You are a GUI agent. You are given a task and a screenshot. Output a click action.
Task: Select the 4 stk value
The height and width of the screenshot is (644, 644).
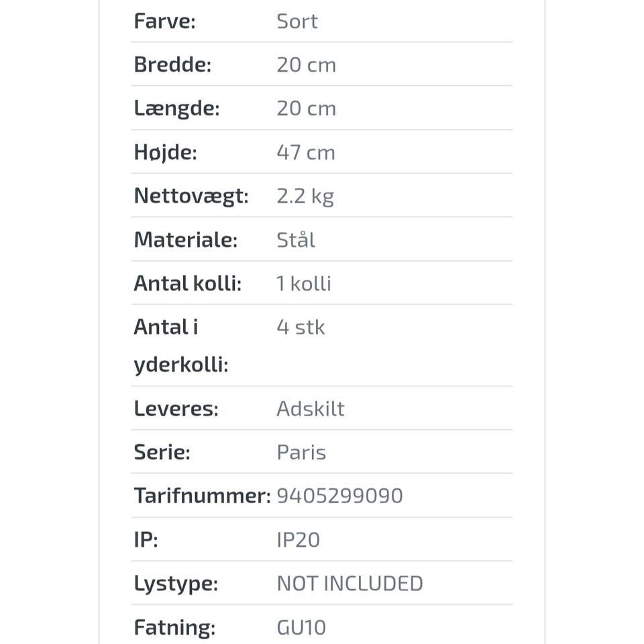click(x=301, y=327)
